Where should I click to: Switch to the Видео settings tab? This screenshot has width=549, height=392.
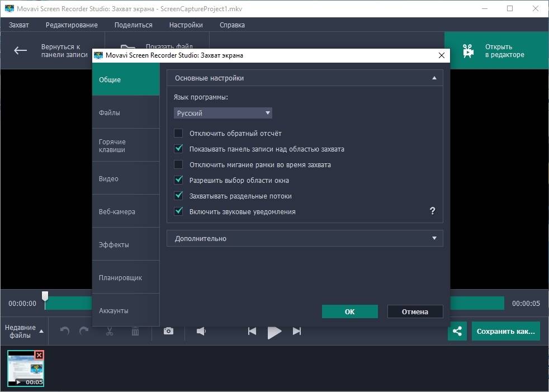[x=126, y=178]
